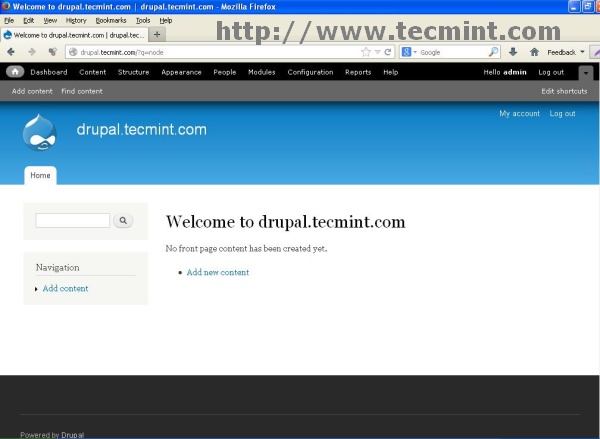Open the Structure admin menu
Screen dimensions: 600x439
[x=134, y=72]
